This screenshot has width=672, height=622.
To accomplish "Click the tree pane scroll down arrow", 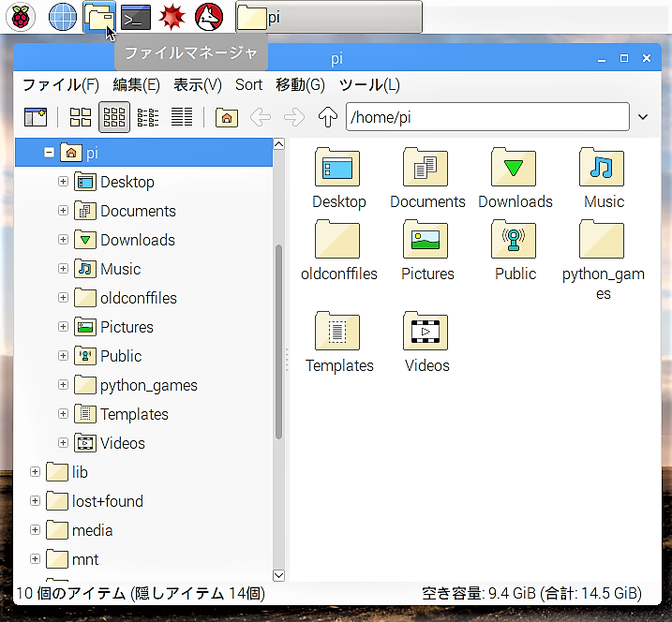I will point(278,575).
